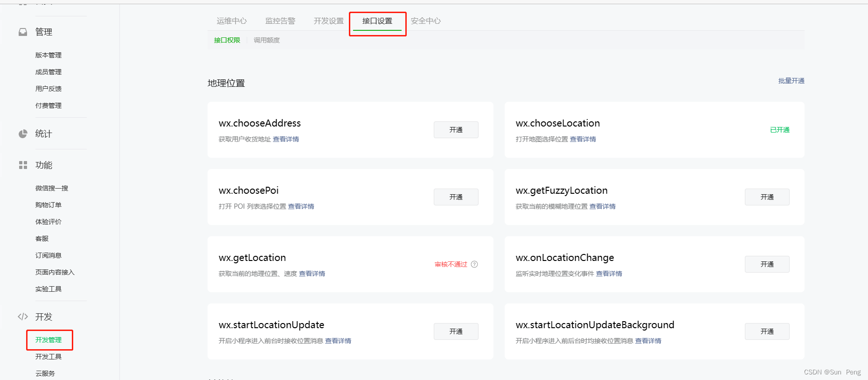Screen dimensions: 868x380
Task: Click 开通 for wx.onLocationChange
Action: pos(767,264)
